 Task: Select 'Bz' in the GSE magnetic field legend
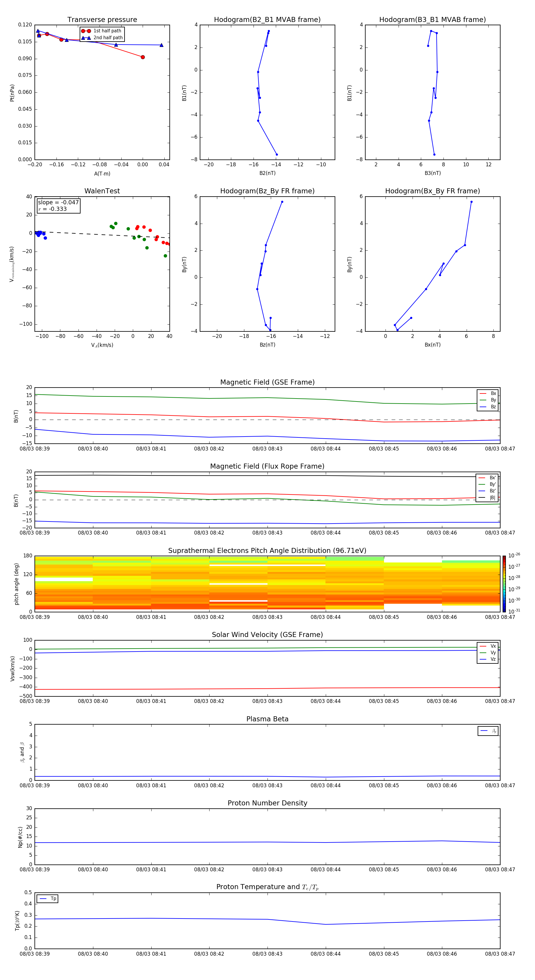[488, 407]
